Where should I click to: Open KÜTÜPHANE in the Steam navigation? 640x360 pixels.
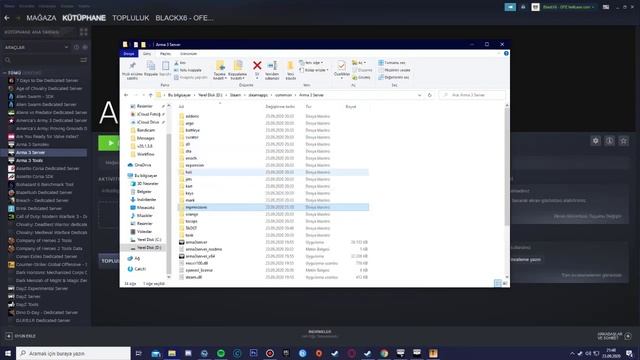point(84,18)
